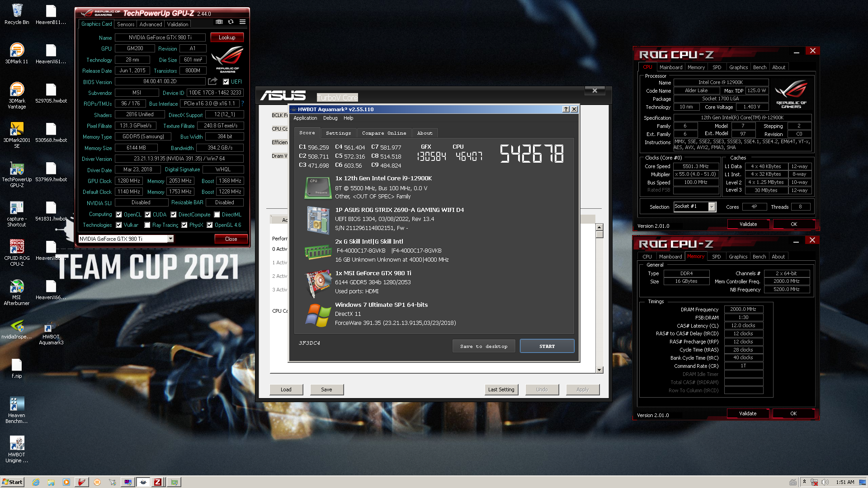
Task: Open the HWBOT Aquamark3 desktop shortcut
Action: coord(51,333)
